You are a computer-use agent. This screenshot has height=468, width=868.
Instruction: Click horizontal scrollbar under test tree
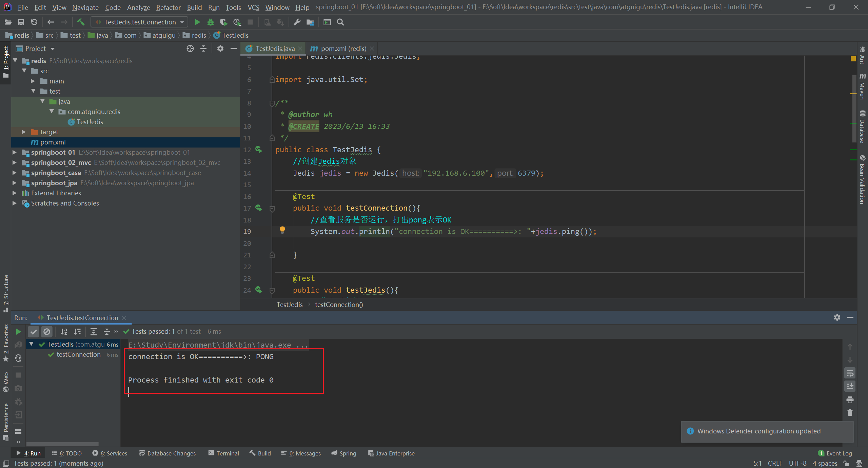[63, 444]
